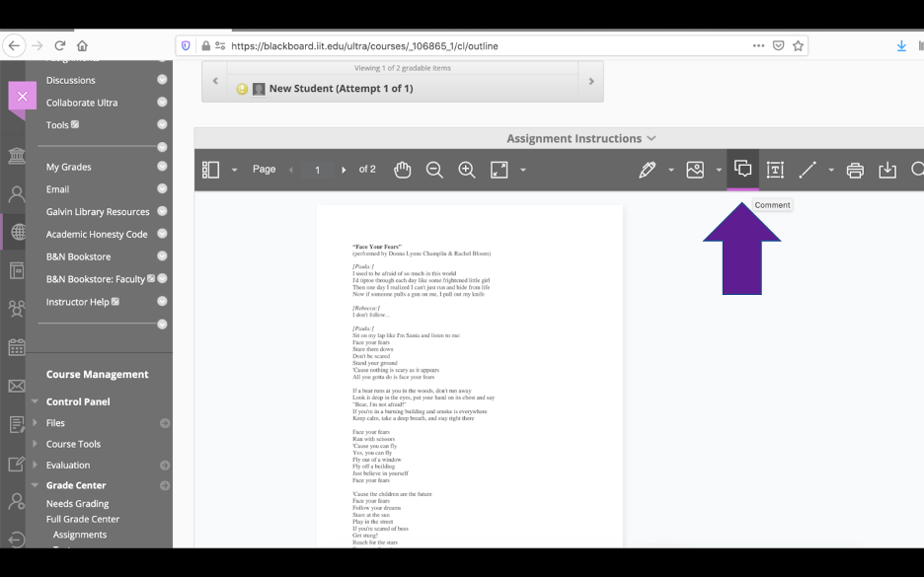
Task: Select the line drawing tool
Action: click(808, 170)
